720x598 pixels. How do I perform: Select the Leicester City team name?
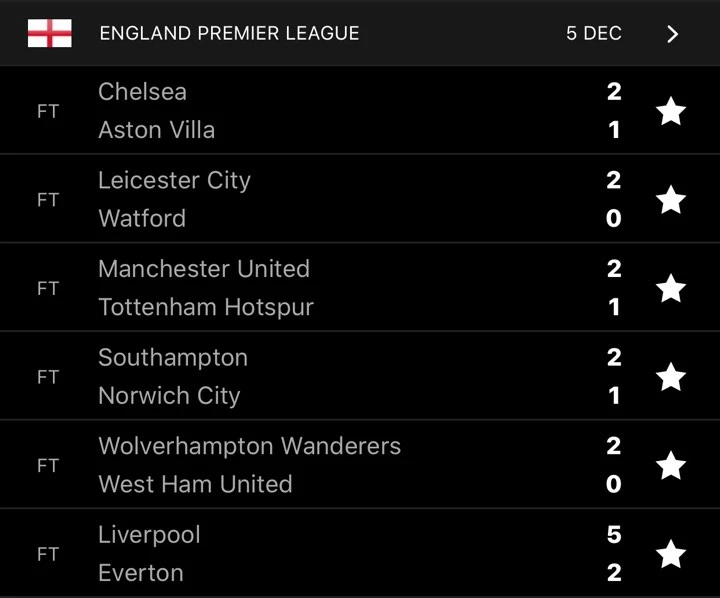(174, 180)
